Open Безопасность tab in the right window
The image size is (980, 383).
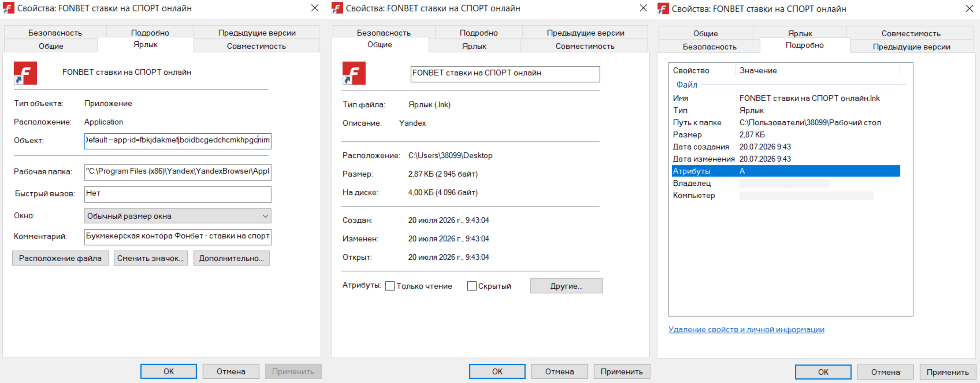[709, 47]
